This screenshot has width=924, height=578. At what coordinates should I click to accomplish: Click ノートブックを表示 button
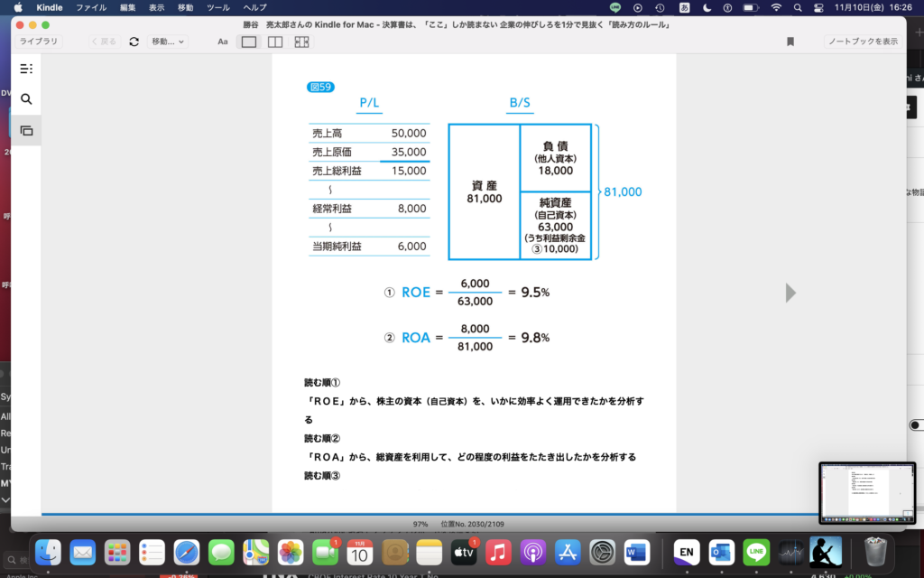tap(863, 42)
